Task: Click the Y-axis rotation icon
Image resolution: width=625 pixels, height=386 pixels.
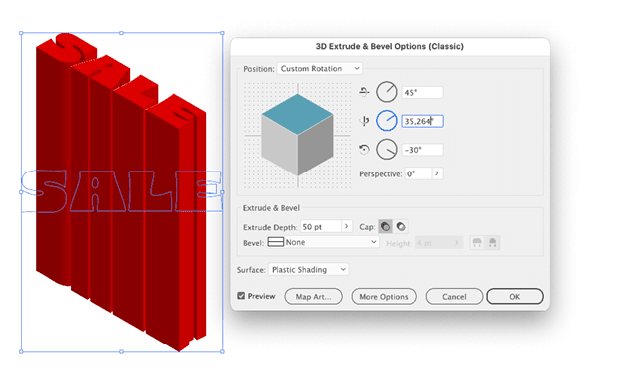Action: pyautogui.click(x=364, y=121)
